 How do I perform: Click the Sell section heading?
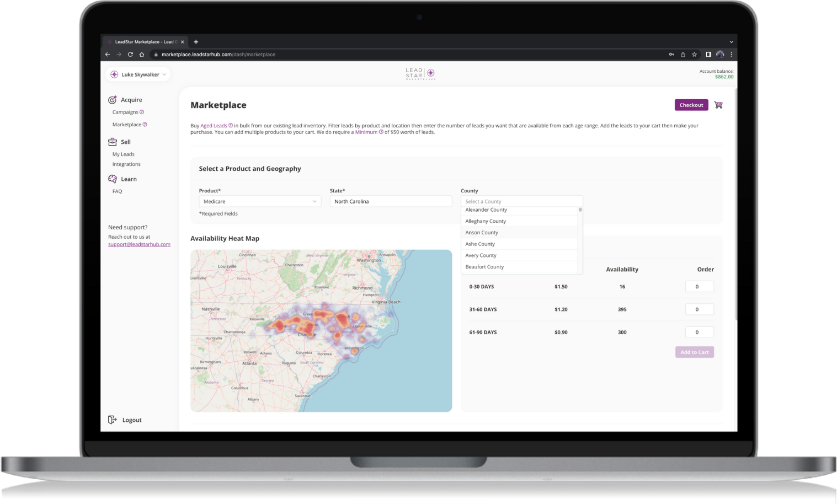126,142
